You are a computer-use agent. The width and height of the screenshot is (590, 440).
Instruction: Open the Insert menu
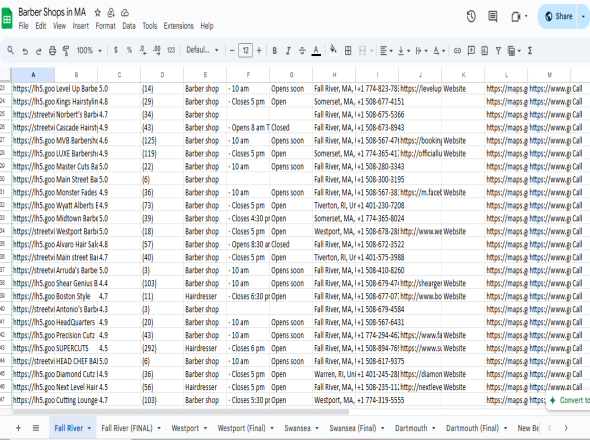81,26
